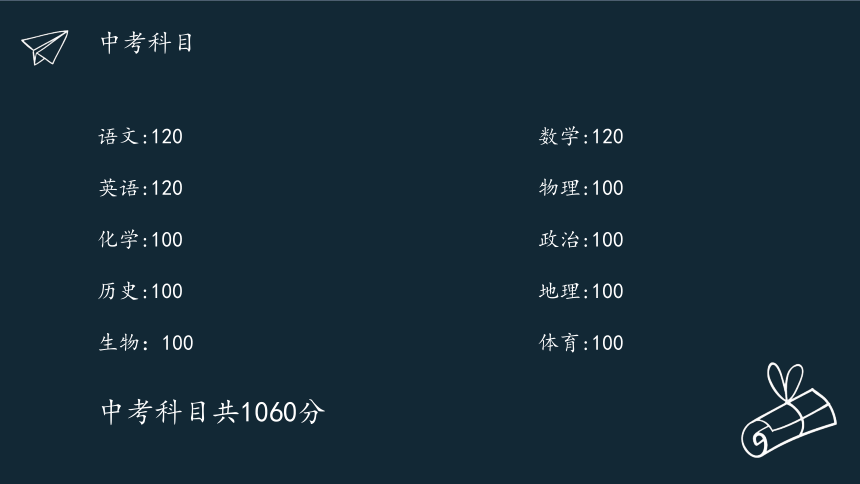
Task: Click the 体育:100 text
Action: click(581, 343)
